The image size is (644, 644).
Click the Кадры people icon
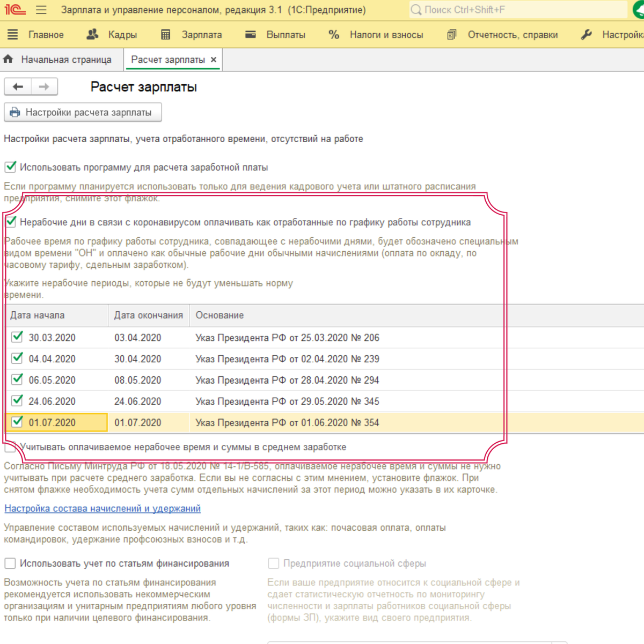pos(92,34)
